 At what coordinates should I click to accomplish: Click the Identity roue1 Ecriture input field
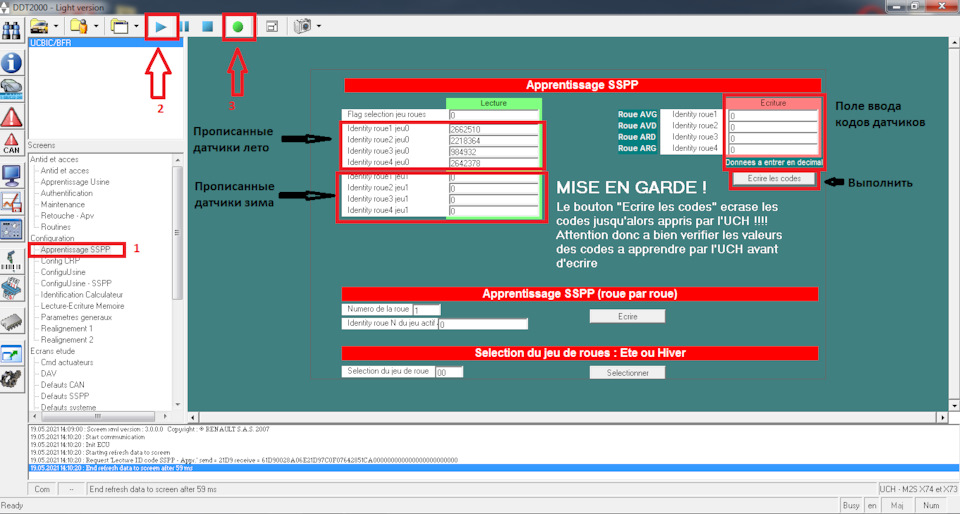coord(773,115)
